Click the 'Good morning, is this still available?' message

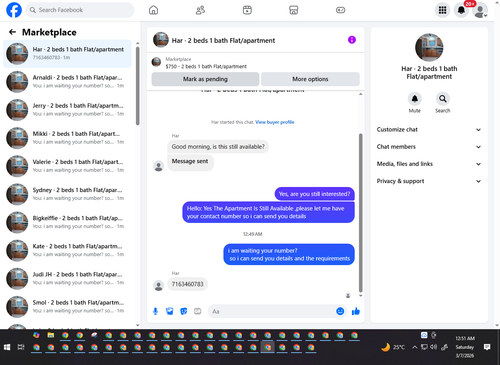218,147
